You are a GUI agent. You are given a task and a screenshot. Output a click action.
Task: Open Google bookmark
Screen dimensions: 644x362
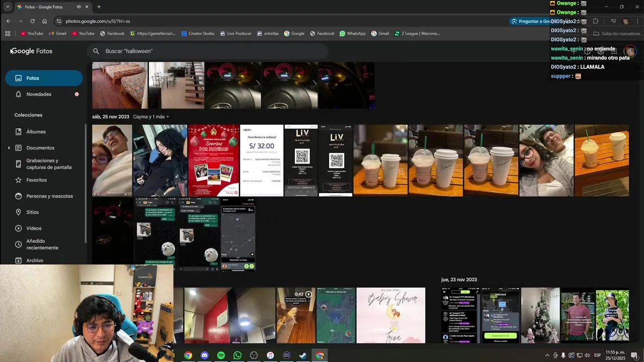294,34
